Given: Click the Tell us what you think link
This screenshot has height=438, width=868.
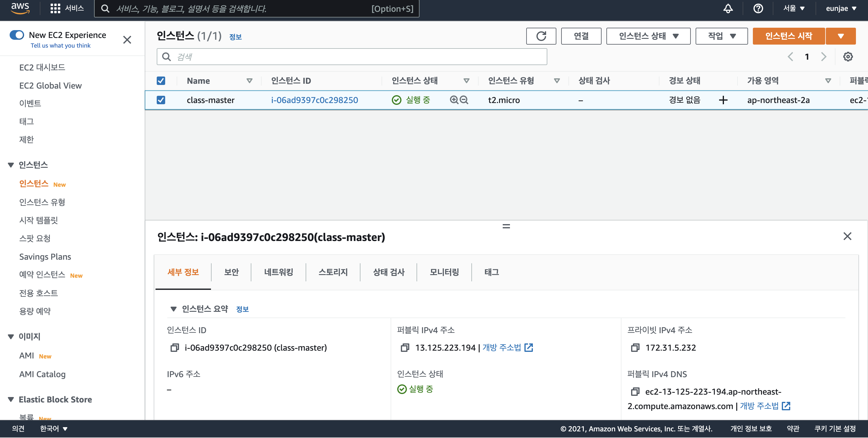Looking at the screenshot, I should [61, 45].
